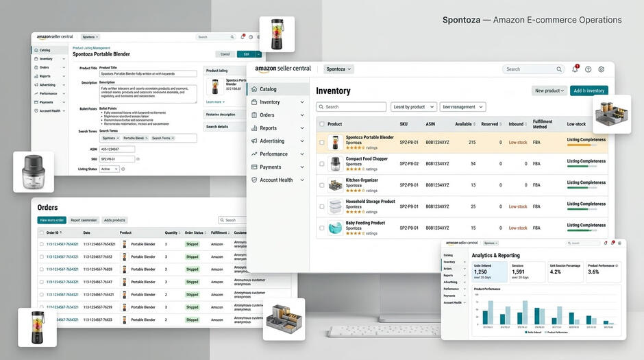Click Inventory table search input field
Image resolution: width=644 pixels, height=360 pixels.
click(x=351, y=107)
